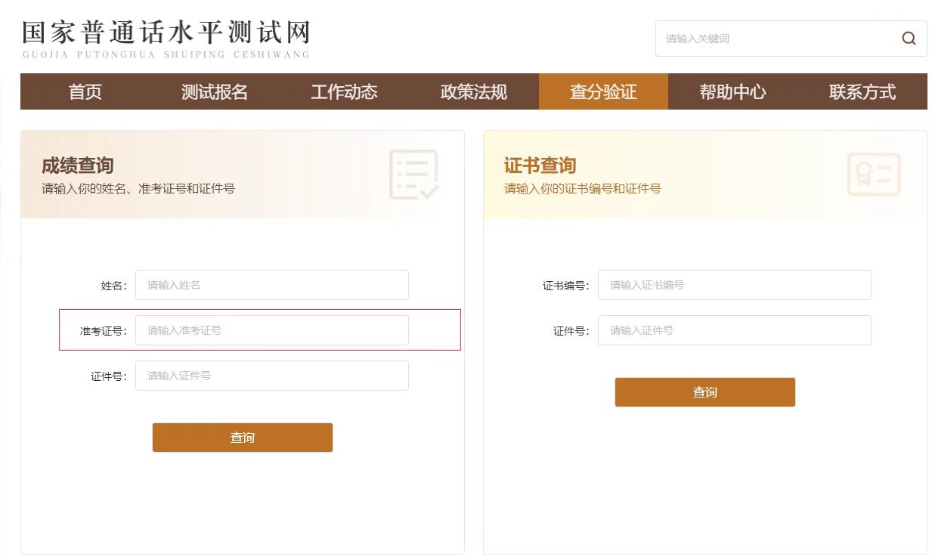Select the 准考证号 input field
This screenshot has height=560, width=932.
[x=271, y=330]
